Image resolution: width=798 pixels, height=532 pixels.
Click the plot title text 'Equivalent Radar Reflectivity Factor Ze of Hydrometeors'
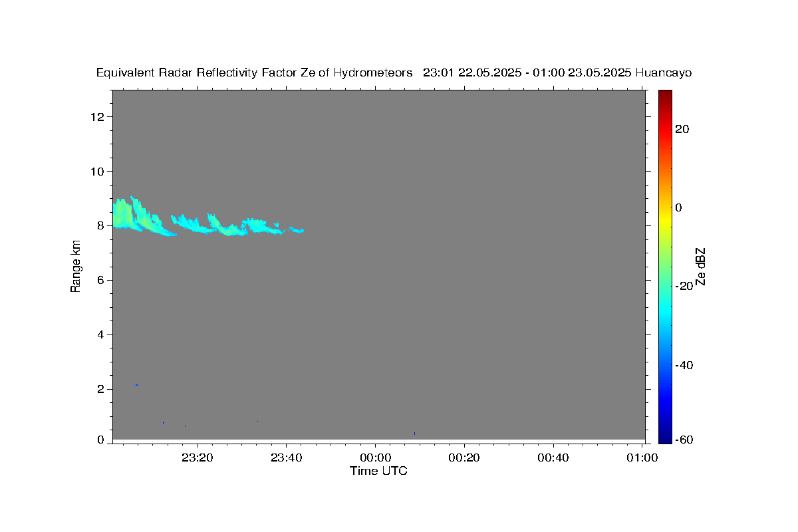(x=254, y=72)
